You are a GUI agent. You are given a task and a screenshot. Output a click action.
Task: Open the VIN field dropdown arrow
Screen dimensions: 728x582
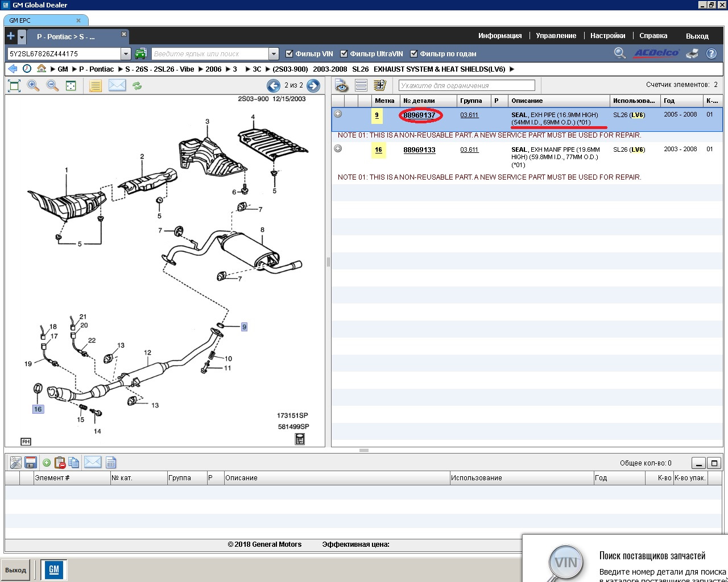point(126,54)
